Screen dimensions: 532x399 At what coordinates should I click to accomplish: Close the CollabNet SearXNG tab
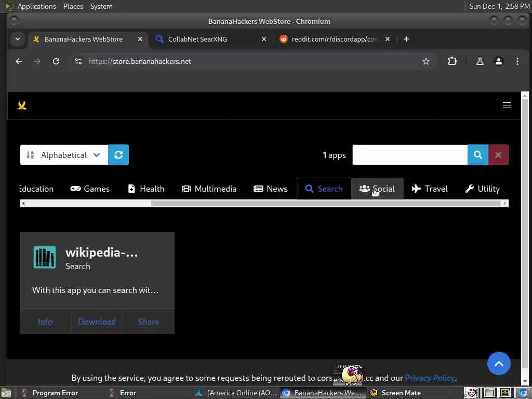coord(263,39)
